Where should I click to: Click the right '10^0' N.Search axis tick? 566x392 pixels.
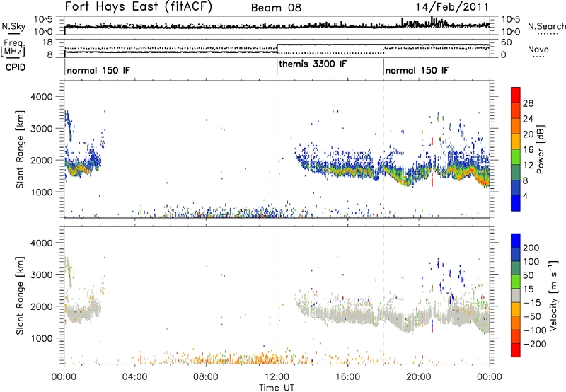pos(510,32)
